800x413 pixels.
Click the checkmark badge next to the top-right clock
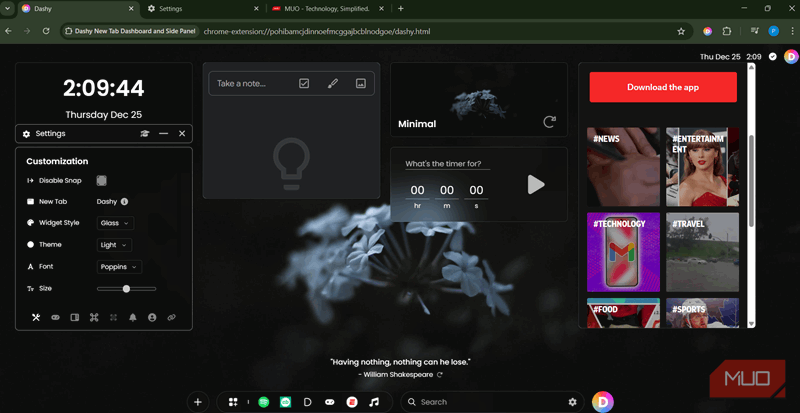click(x=773, y=57)
